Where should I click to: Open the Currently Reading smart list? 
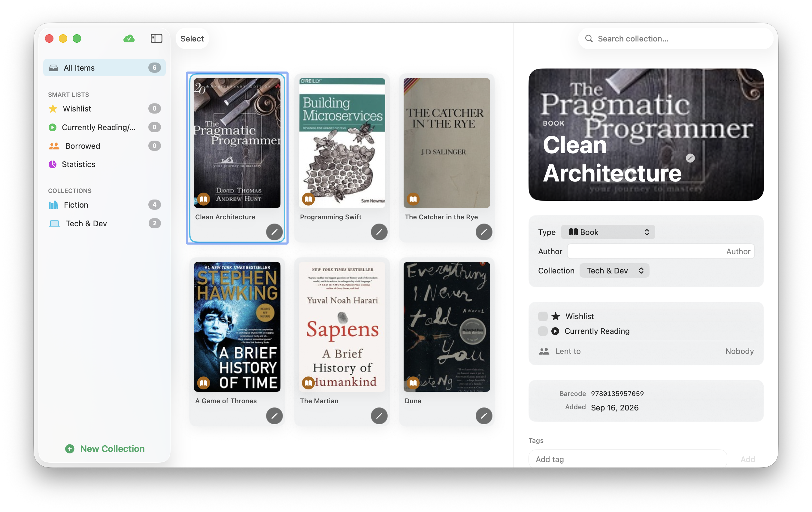click(x=104, y=127)
